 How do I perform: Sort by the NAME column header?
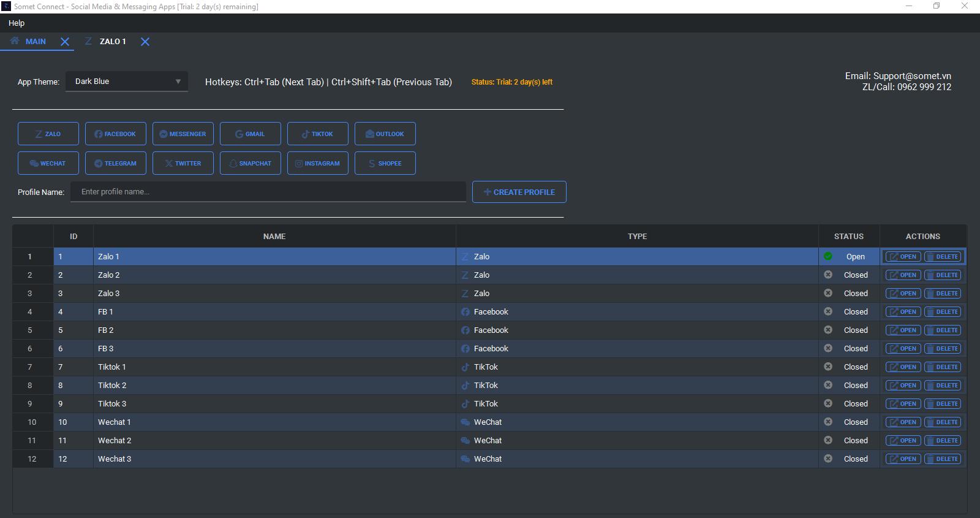click(x=274, y=236)
